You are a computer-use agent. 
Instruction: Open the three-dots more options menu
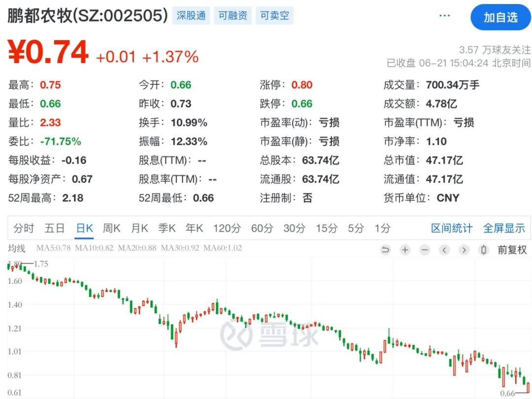tap(444, 16)
